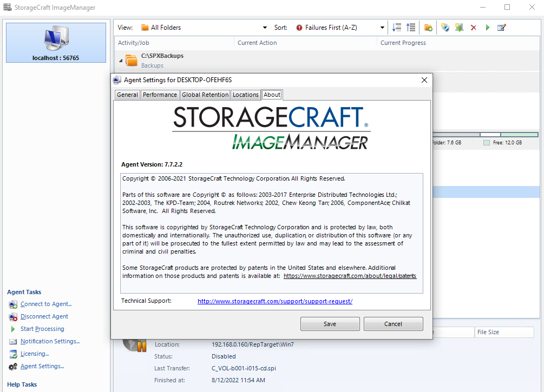Image resolution: width=544 pixels, height=392 pixels.
Task: Click the sort ascending toolbar icon
Action: (411, 28)
